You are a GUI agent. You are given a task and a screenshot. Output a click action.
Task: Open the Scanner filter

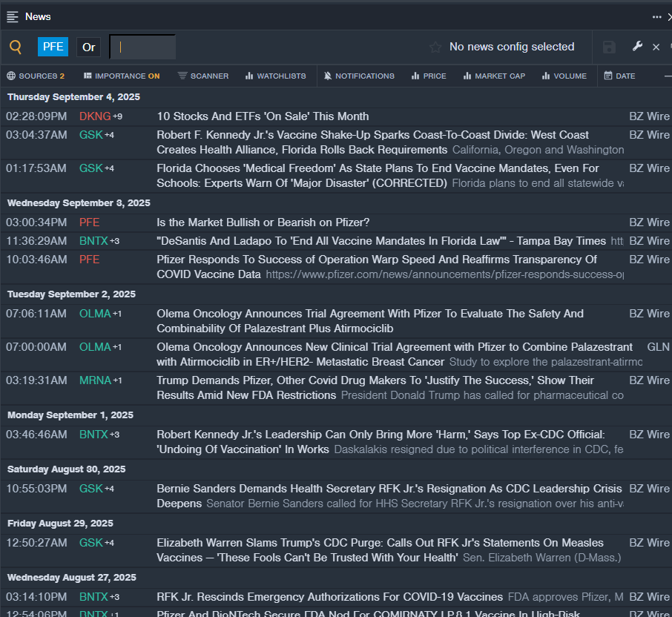click(203, 76)
